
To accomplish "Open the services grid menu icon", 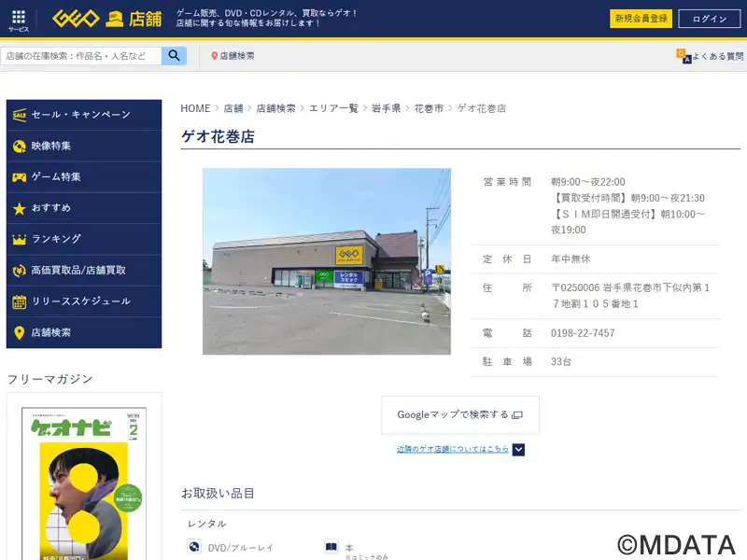I will click(19, 18).
